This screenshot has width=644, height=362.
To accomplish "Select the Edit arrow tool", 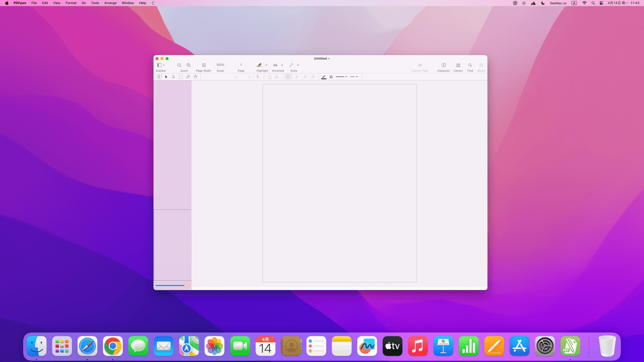I will pos(166,77).
